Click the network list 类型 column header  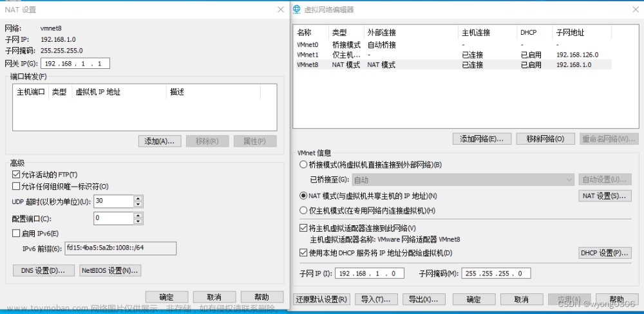346,32
